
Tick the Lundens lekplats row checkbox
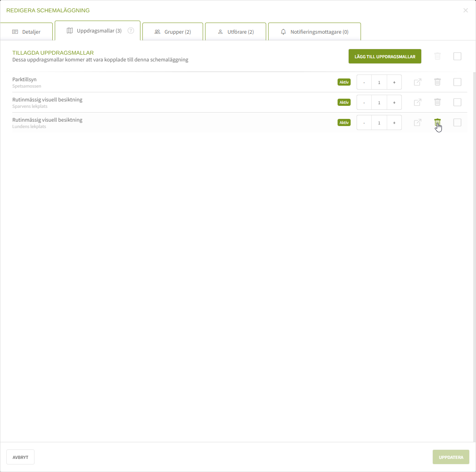pyautogui.click(x=457, y=122)
